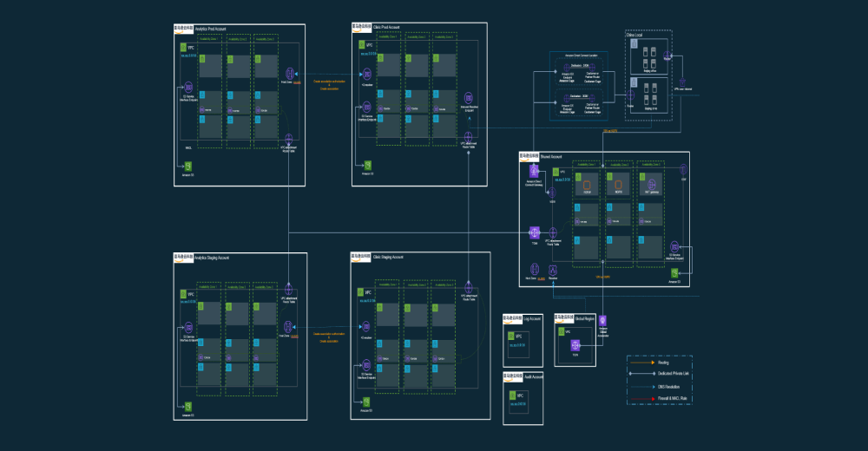Image resolution: width=868 pixels, height=451 pixels.
Task: Click Amazon S3 icon in Analytics Prod Account
Action: click(x=188, y=166)
